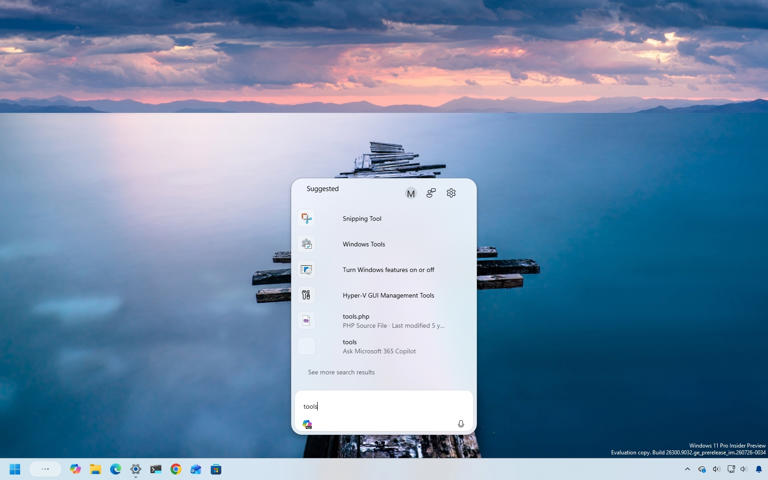768x480 pixels.
Task: Select Hyper-V GUI Management Tools result
Action: pos(384,295)
